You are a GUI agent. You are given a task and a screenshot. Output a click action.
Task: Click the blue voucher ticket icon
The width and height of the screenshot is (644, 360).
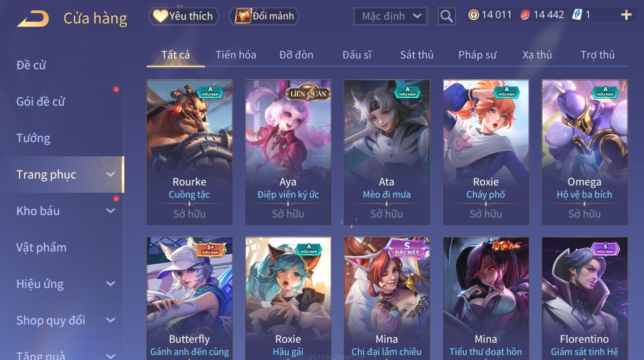click(x=577, y=15)
